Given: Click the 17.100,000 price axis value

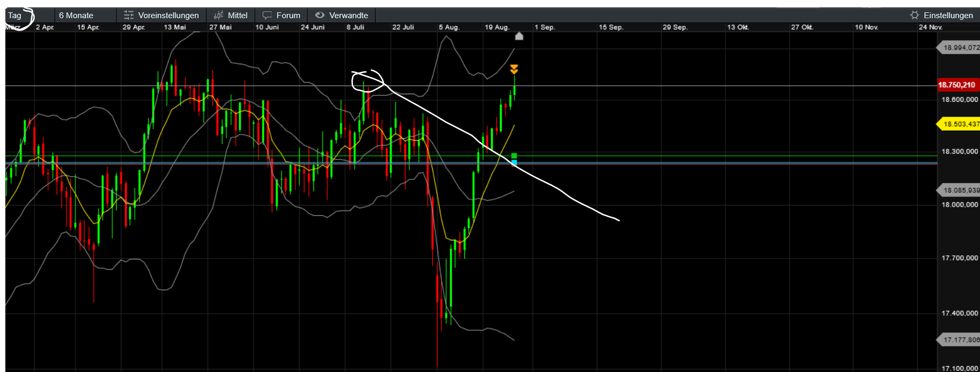Looking at the screenshot, I should (960, 368).
